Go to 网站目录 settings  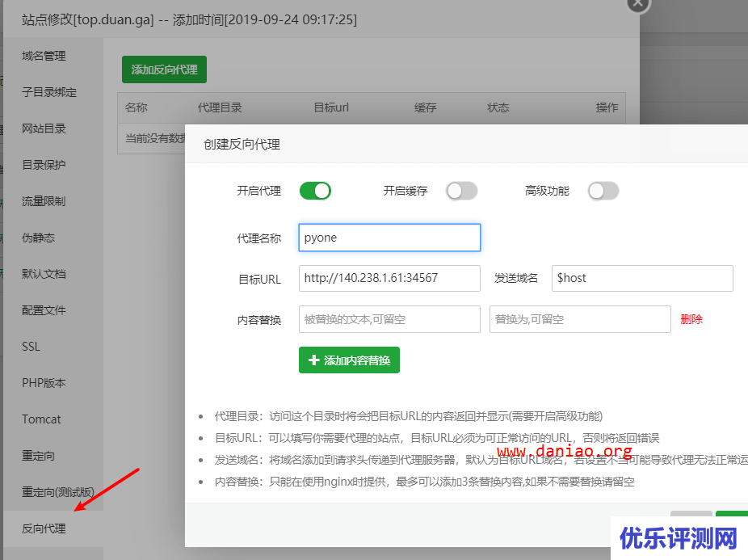click(x=44, y=128)
